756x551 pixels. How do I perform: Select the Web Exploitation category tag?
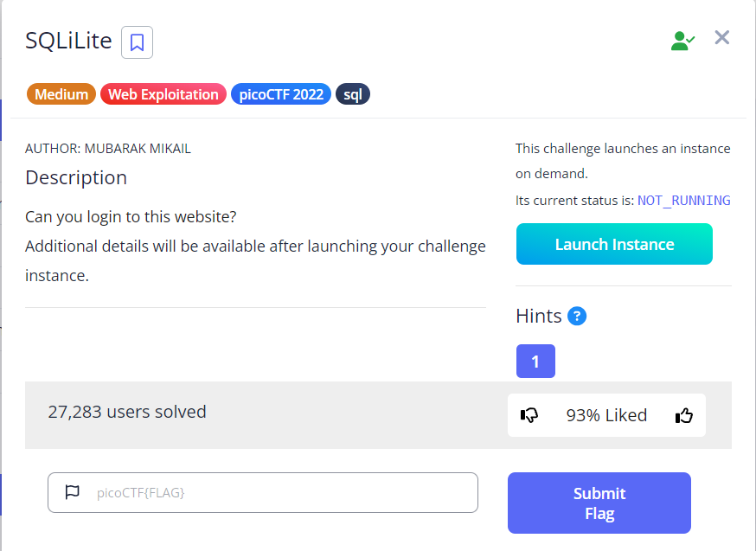(163, 93)
